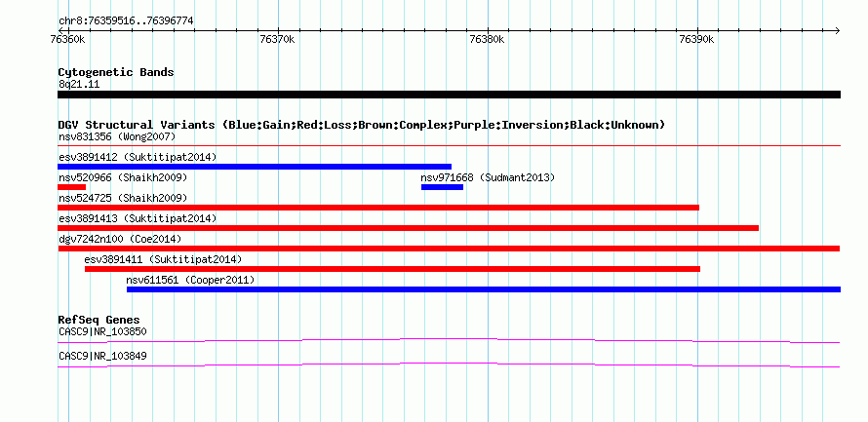
Task: Click the magenta CASC9 NR_103850 transcript line
Action: click(449, 341)
